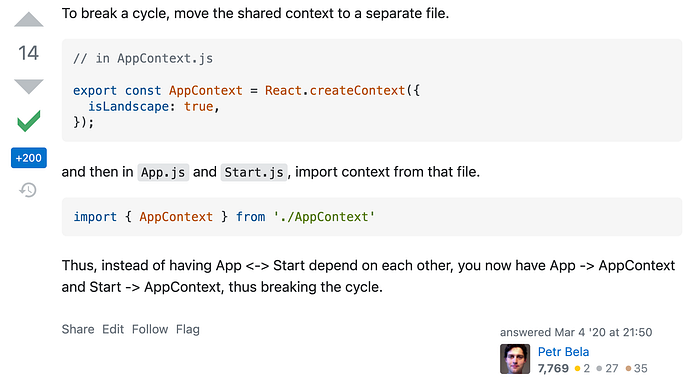The image size is (700, 389).
Task: Click the bronze badge count 35
Action: click(x=641, y=368)
